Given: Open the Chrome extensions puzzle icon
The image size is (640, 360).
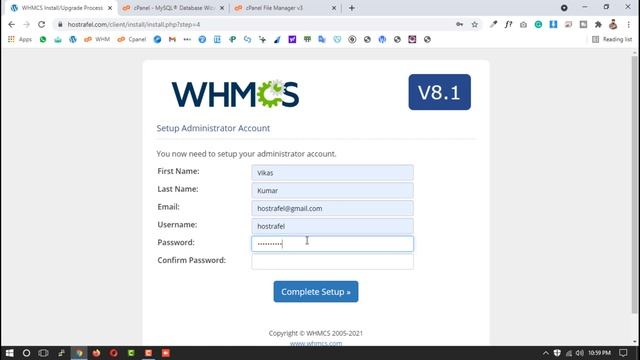Looking at the screenshot, I should coord(598,24).
